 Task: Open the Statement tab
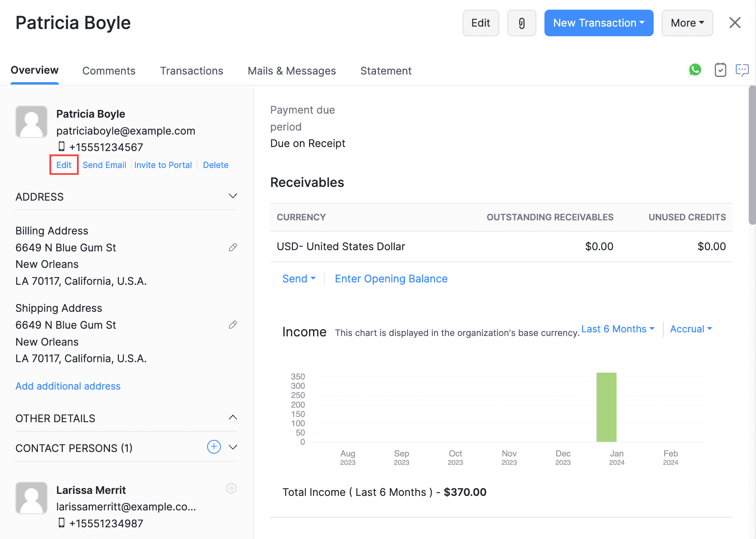[386, 71]
